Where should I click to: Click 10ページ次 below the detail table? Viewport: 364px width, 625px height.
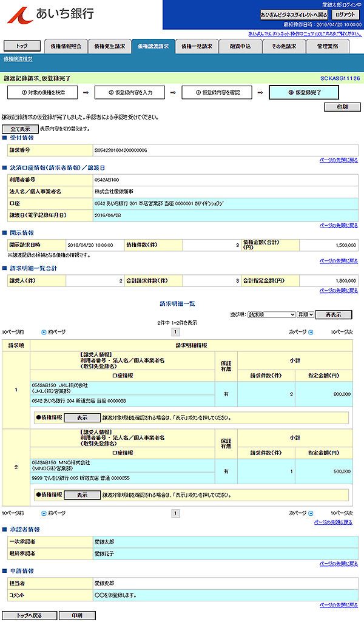click(342, 513)
